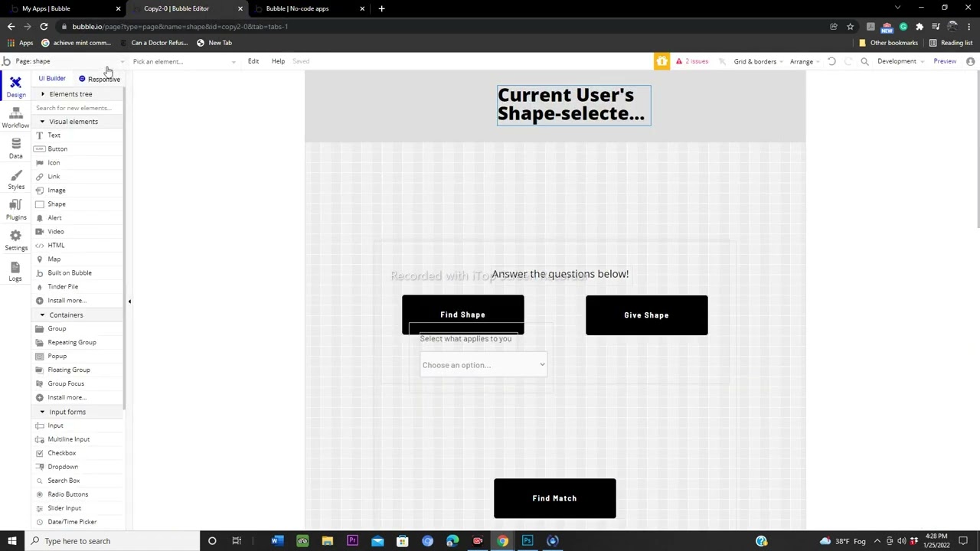
Task: Bookmark this page with the star icon
Action: 850,27
